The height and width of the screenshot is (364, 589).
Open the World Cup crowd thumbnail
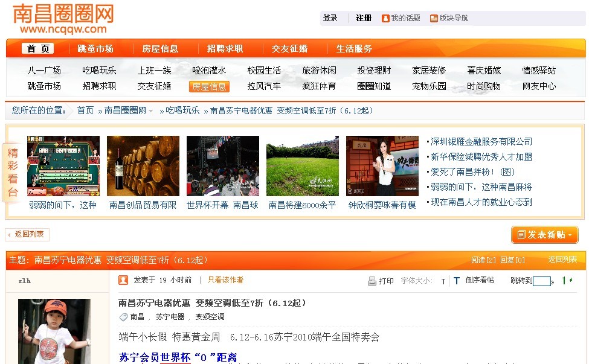tap(223, 166)
